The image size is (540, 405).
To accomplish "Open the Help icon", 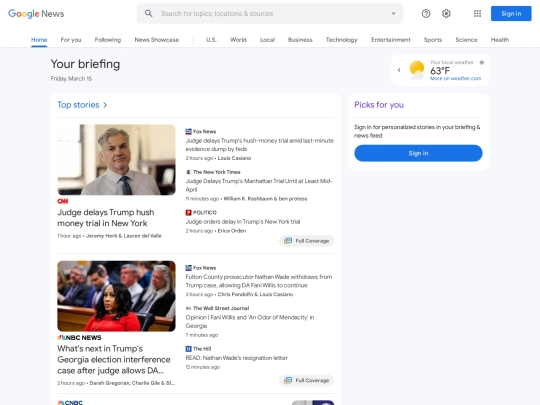I will (426, 14).
